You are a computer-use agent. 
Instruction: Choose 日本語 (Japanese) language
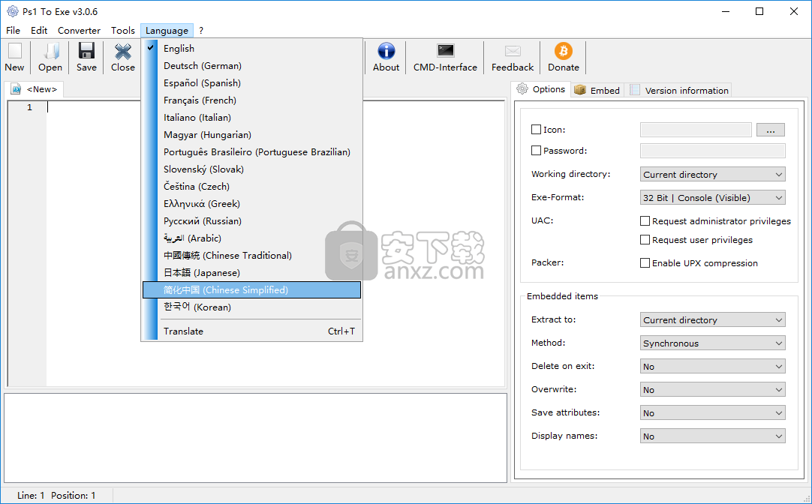pyautogui.click(x=251, y=273)
